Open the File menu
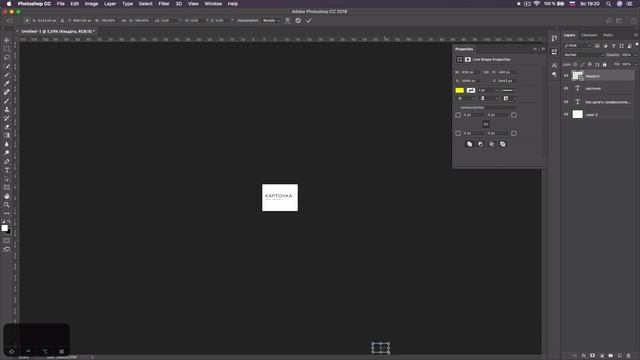640x360 pixels. click(61, 4)
